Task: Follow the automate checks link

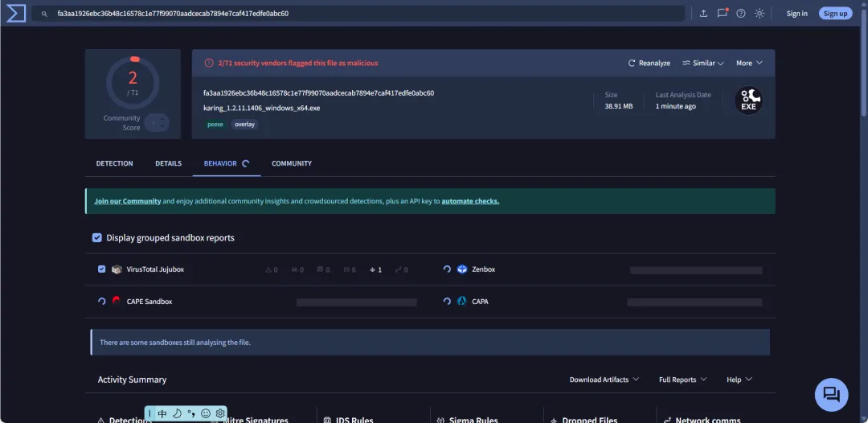Action: [x=470, y=202]
